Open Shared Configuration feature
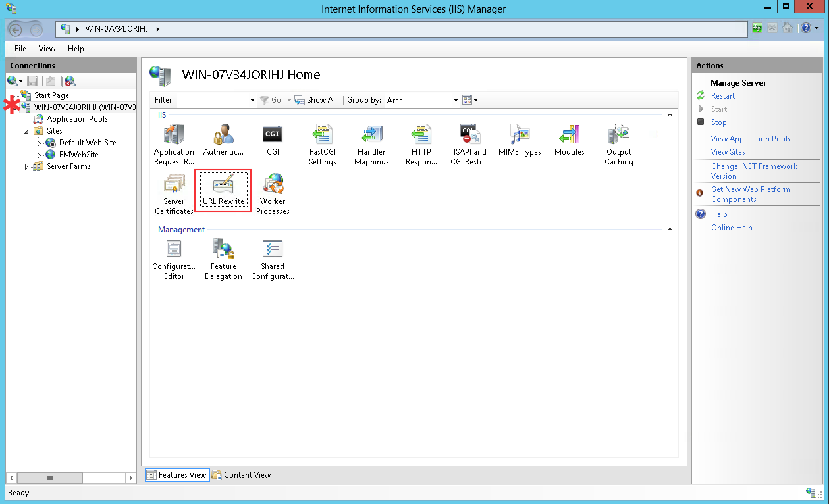Viewport: 829px width, 504px height. tap(273, 259)
